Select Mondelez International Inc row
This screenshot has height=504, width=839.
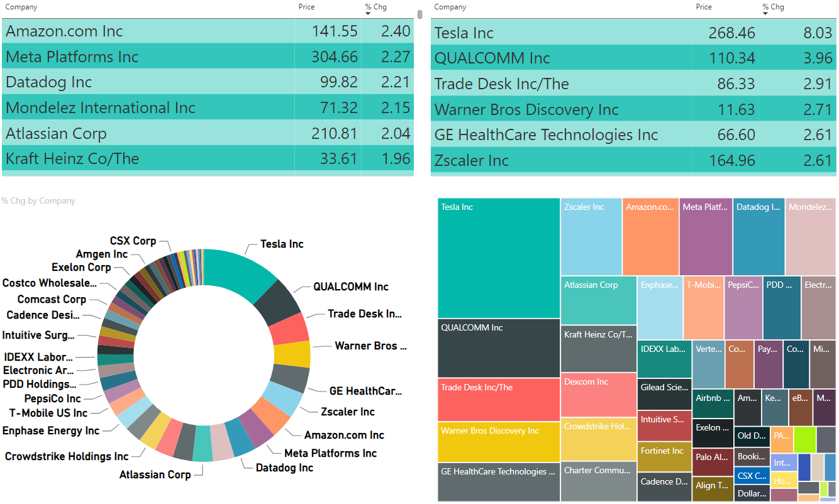(208, 107)
